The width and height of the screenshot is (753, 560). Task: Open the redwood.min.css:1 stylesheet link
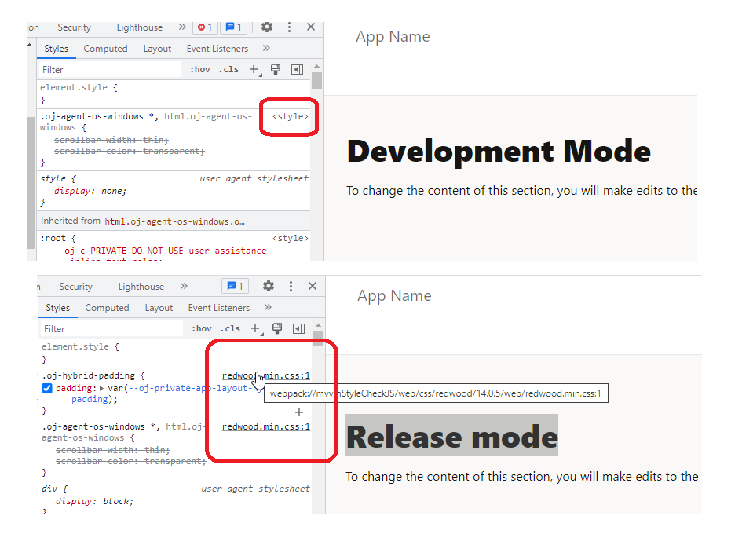point(265,375)
